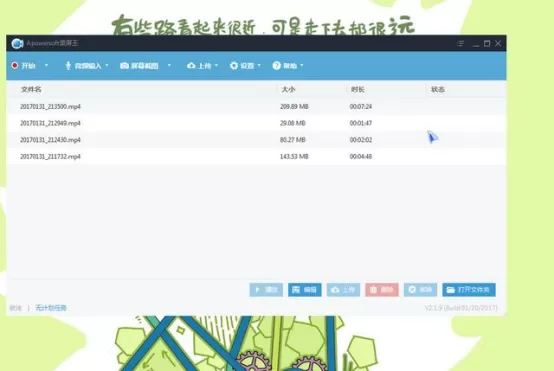Viewport: 554px width, 371px height.
Task: Click the microphone audio input icon
Action: [x=68, y=65]
